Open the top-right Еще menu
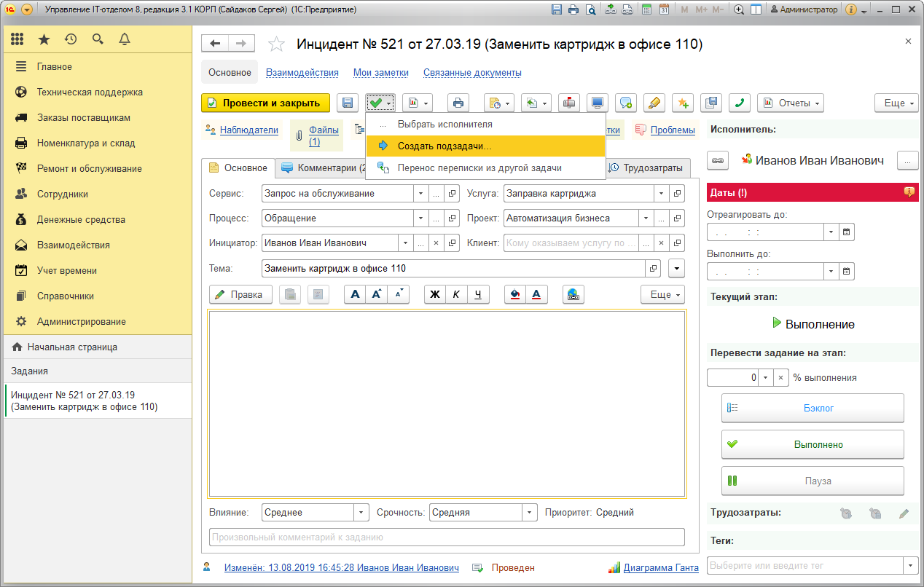The height and width of the screenshot is (587, 924). point(896,103)
